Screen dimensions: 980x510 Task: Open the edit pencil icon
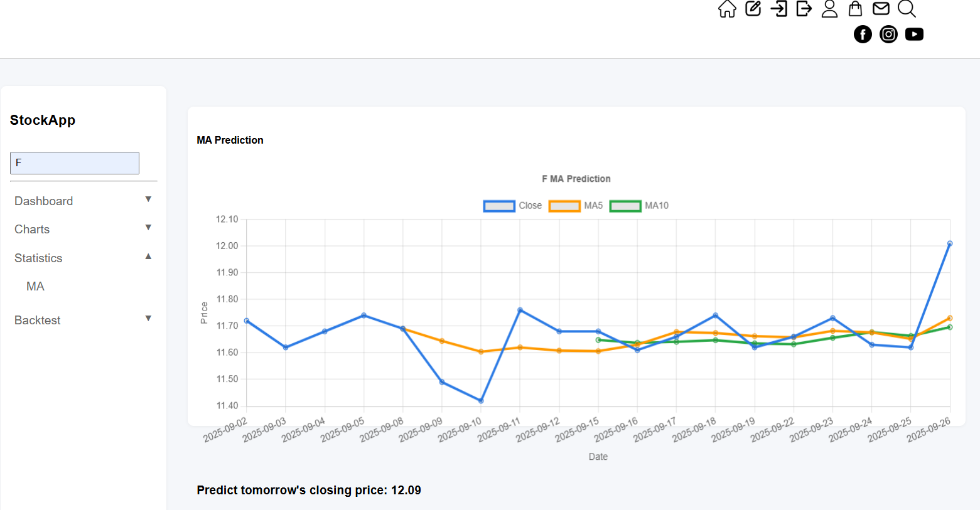click(x=753, y=9)
